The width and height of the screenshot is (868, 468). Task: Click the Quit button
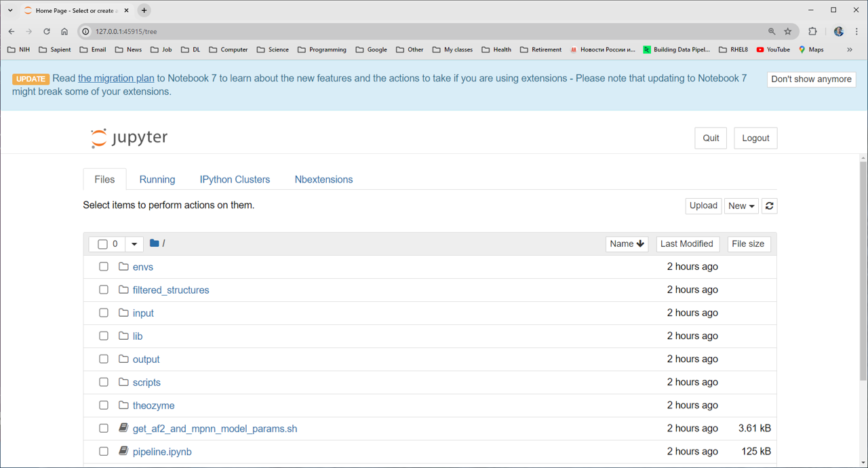pos(711,138)
